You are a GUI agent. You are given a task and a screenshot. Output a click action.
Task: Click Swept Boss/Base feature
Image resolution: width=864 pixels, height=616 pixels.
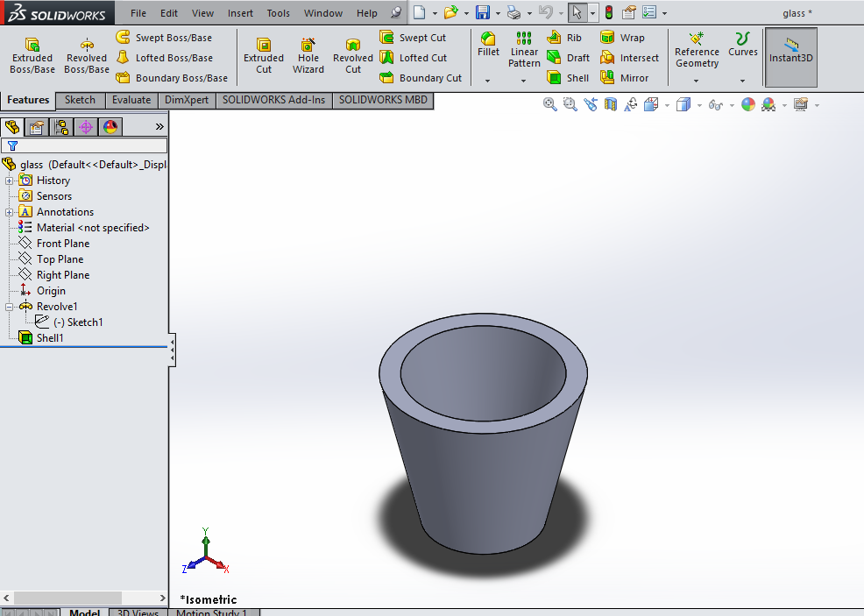[164, 38]
